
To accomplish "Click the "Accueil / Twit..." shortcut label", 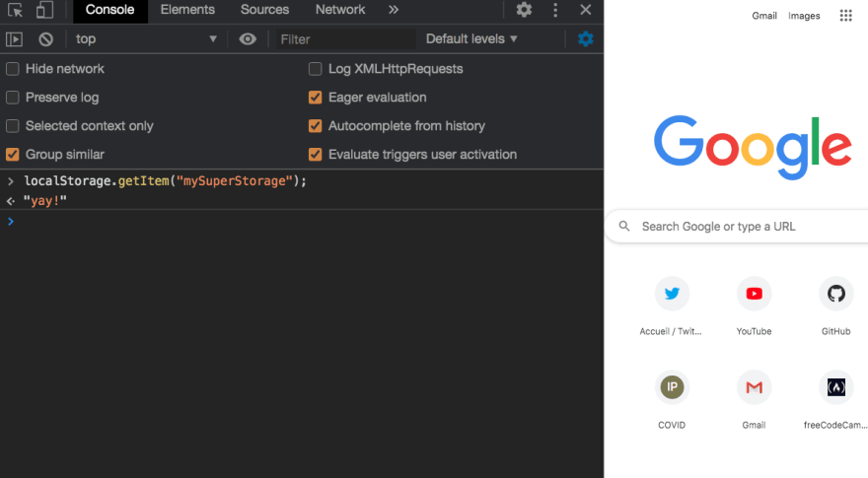I will tap(671, 331).
